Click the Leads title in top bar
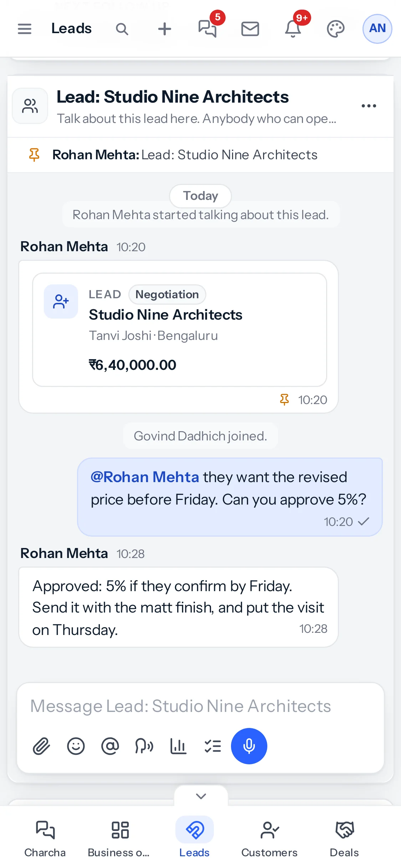Viewport: 401px width, 868px height. pos(72,29)
